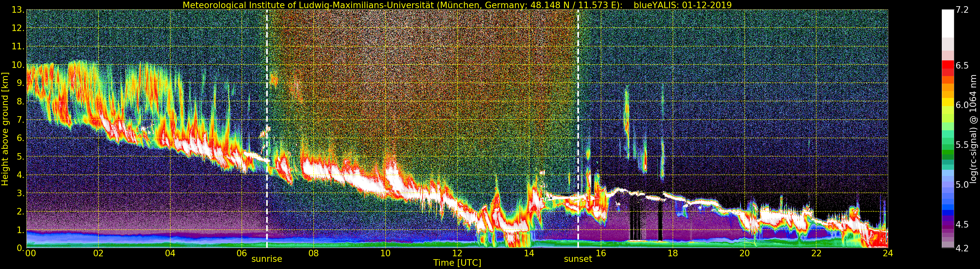
Task: Click the "06" time axis tick label
Action: tap(242, 253)
